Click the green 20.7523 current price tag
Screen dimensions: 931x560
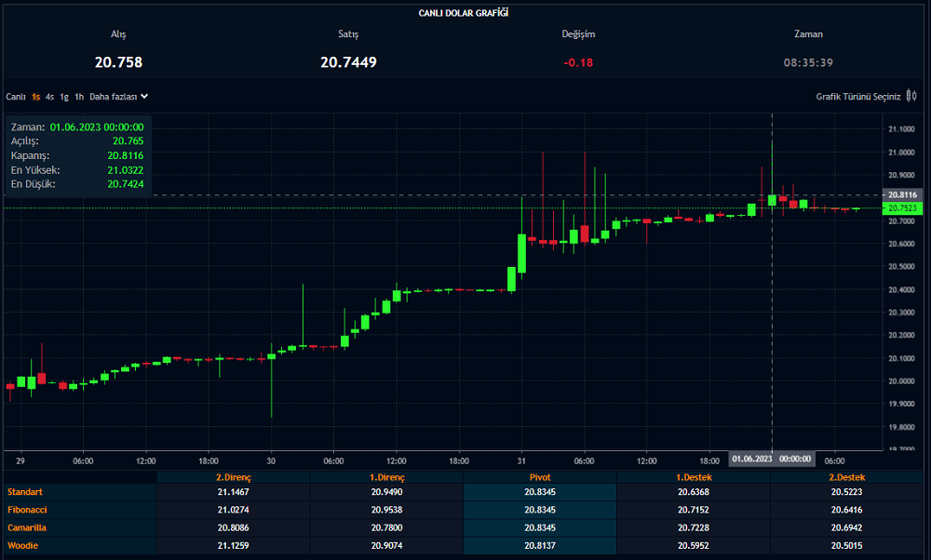(903, 208)
